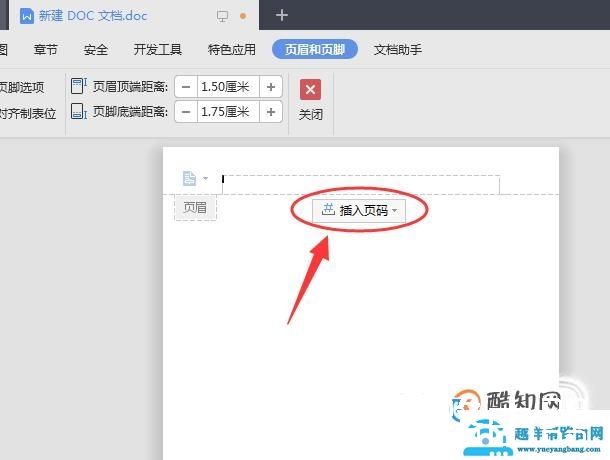Viewport: 610px width, 460px height.
Task: Click the page number icon in 插入页码
Action: pyautogui.click(x=328, y=210)
